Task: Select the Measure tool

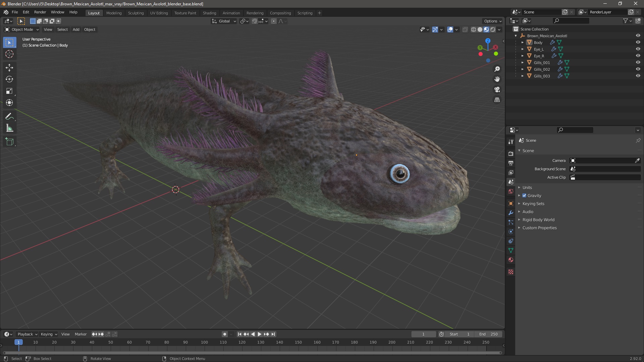Action: [9, 128]
